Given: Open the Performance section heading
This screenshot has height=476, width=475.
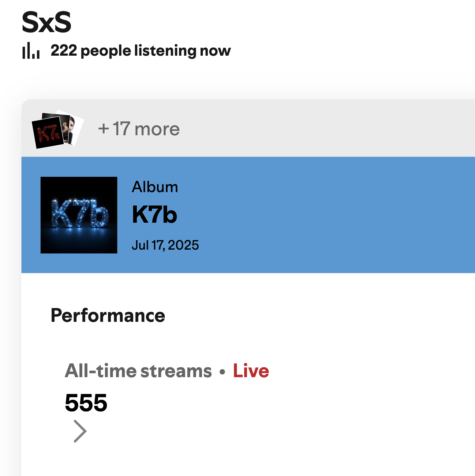Looking at the screenshot, I should point(108,316).
